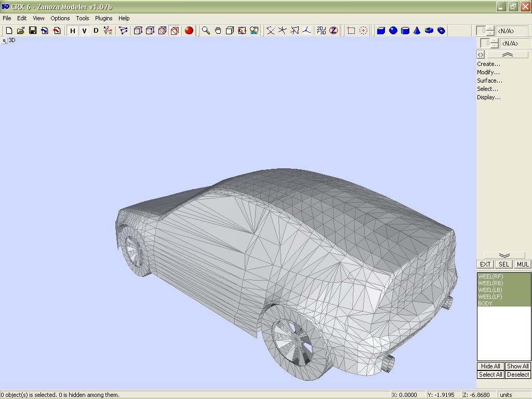The height and width of the screenshot is (399, 532).
Task: Expand the Create... command group
Action: [488, 64]
